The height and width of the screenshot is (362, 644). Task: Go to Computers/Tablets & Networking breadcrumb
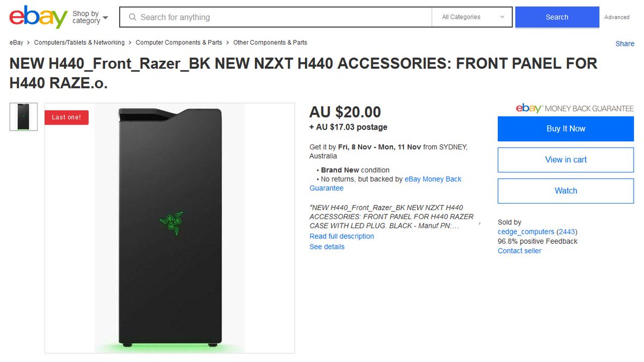[x=79, y=42]
